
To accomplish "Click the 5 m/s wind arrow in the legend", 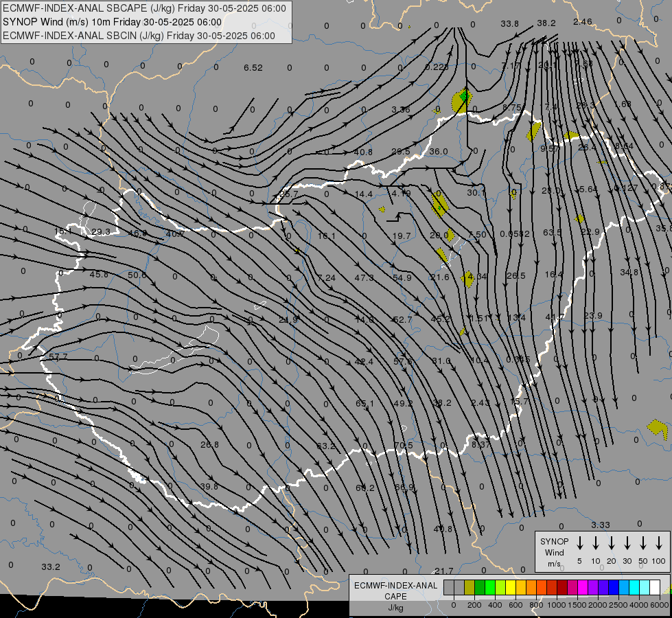I will (x=579, y=543).
